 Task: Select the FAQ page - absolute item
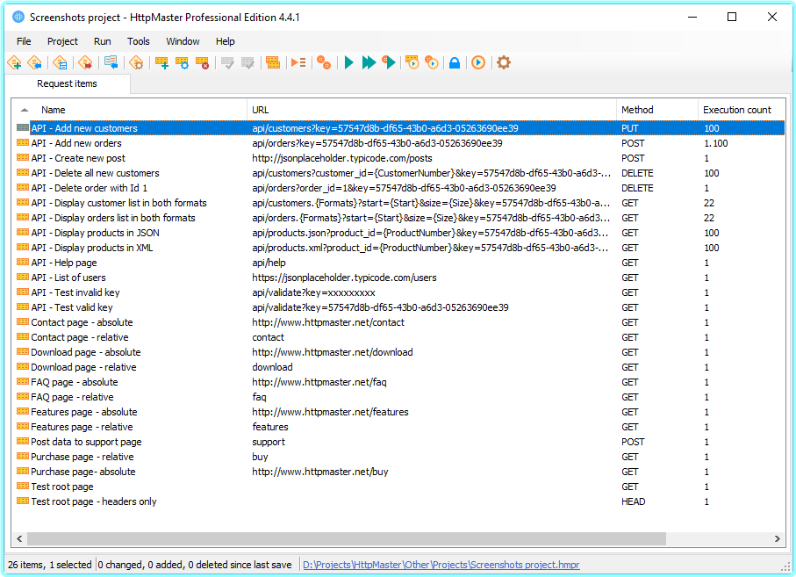(x=74, y=382)
